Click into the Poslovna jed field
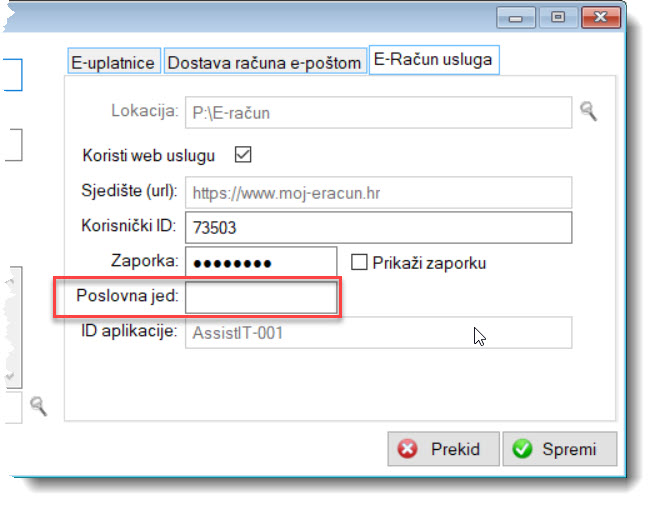Viewport: 655px width, 506px height. (262, 298)
